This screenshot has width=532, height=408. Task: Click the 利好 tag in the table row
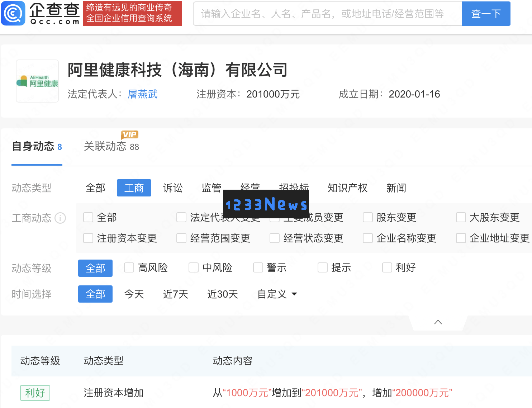35,393
